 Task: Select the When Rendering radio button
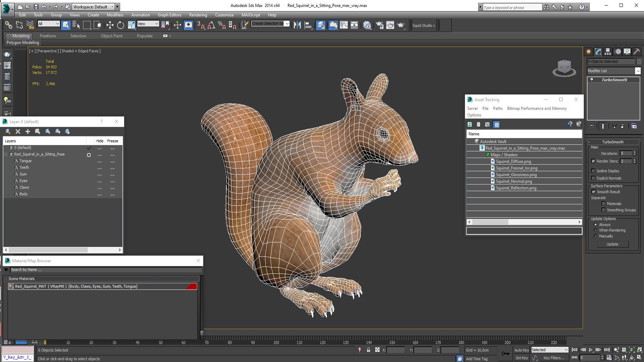click(595, 230)
